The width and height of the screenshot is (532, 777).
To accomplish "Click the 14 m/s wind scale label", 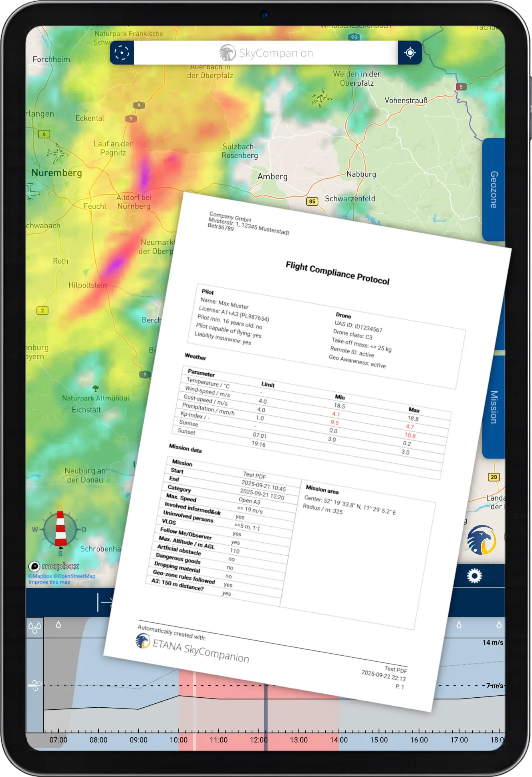I will (493, 642).
